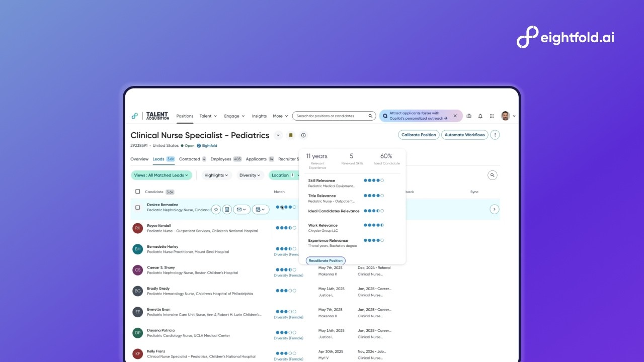Open the dropdown next to the position title
This screenshot has height=362, width=644.
coord(278,135)
